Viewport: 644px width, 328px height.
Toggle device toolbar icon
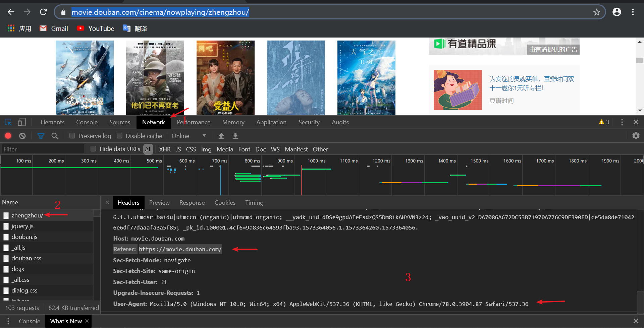click(x=22, y=122)
